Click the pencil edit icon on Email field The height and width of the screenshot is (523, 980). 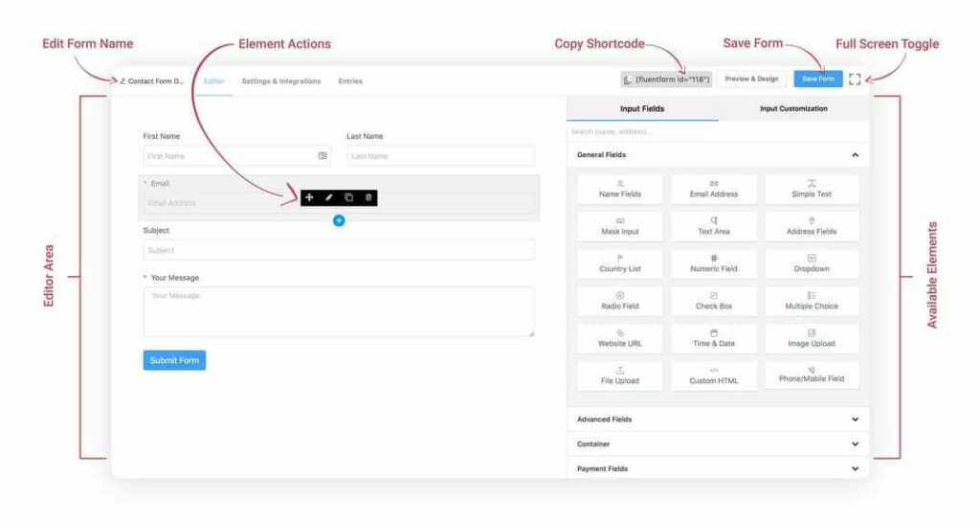[x=329, y=197]
